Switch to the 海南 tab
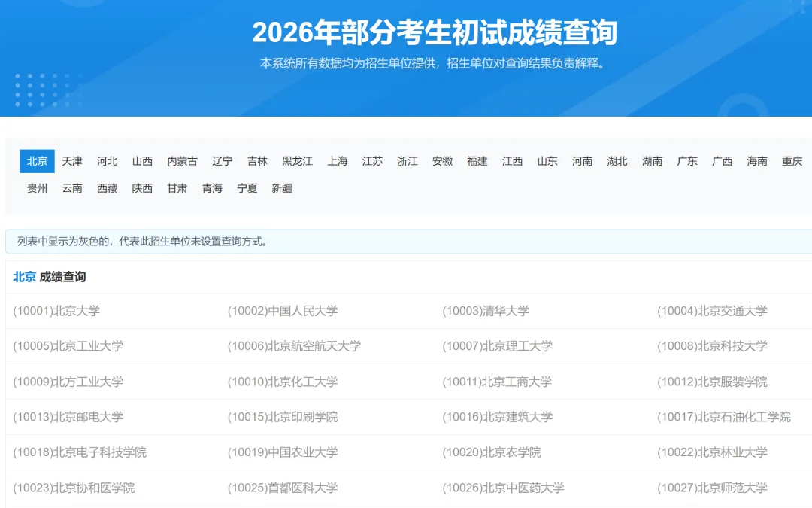The height and width of the screenshot is (508, 812). pos(757,161)
